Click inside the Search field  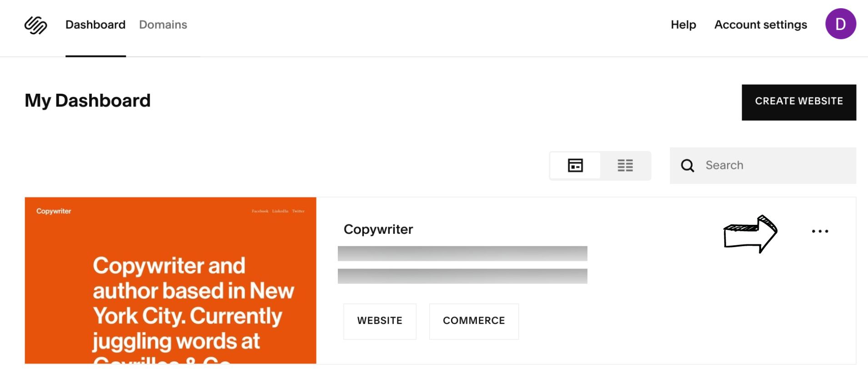(x=750, y=165)
